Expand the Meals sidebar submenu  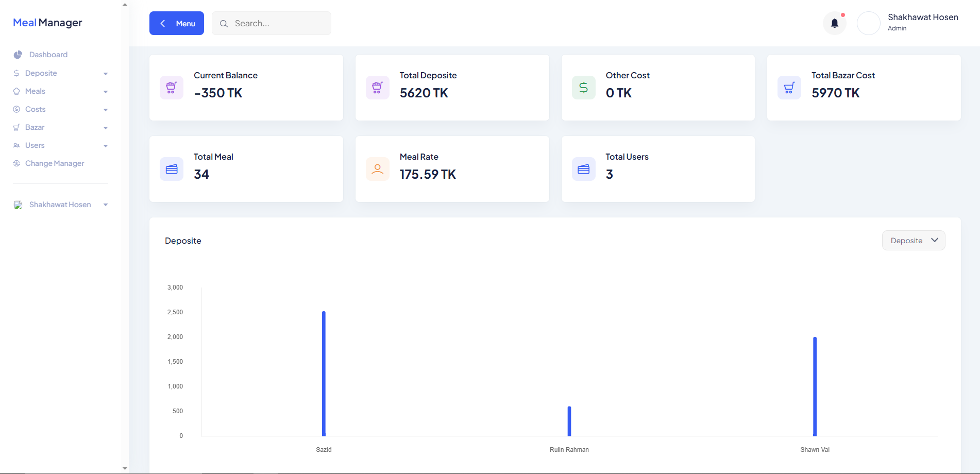click(60, 91)
